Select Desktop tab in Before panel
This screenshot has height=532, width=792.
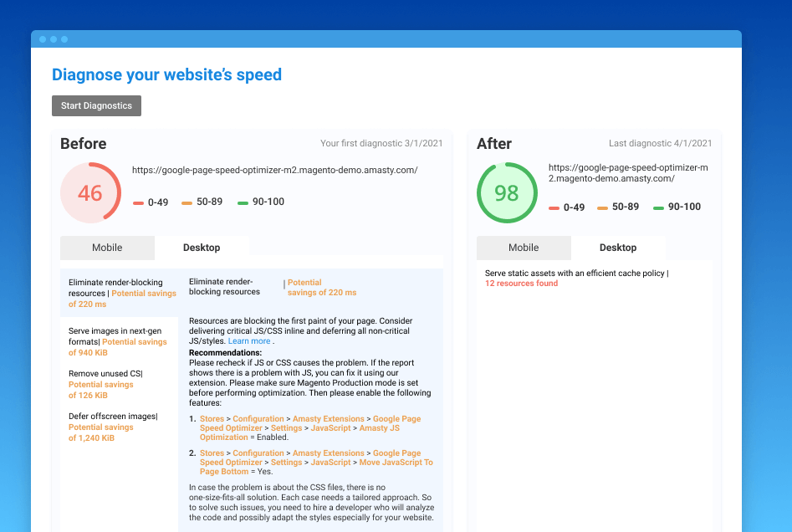pyautogui.click(x=202, y=248)
